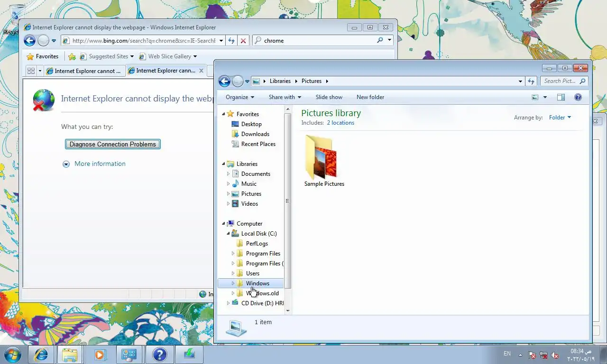Select Recent Places under Favorites

(x=258, y=144)
